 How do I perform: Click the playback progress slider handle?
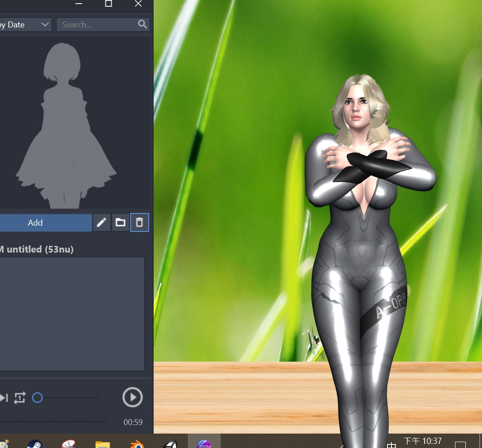[x=37, y=398]
